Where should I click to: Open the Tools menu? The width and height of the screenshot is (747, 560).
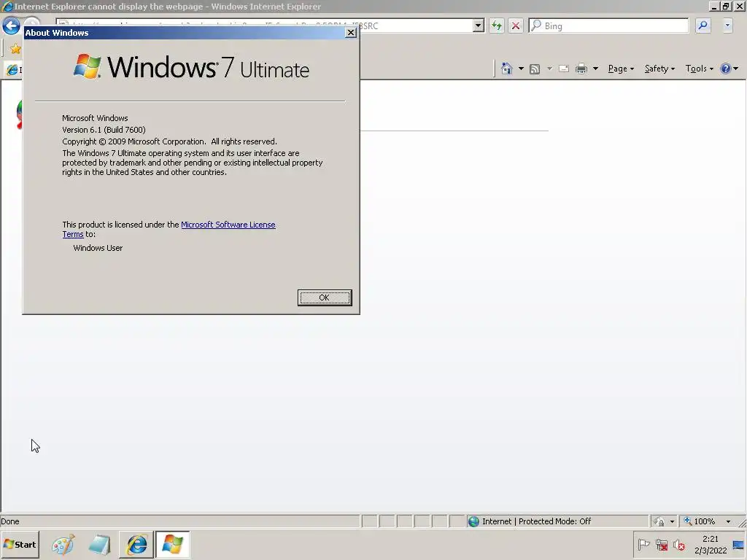(x=699, y=69)
